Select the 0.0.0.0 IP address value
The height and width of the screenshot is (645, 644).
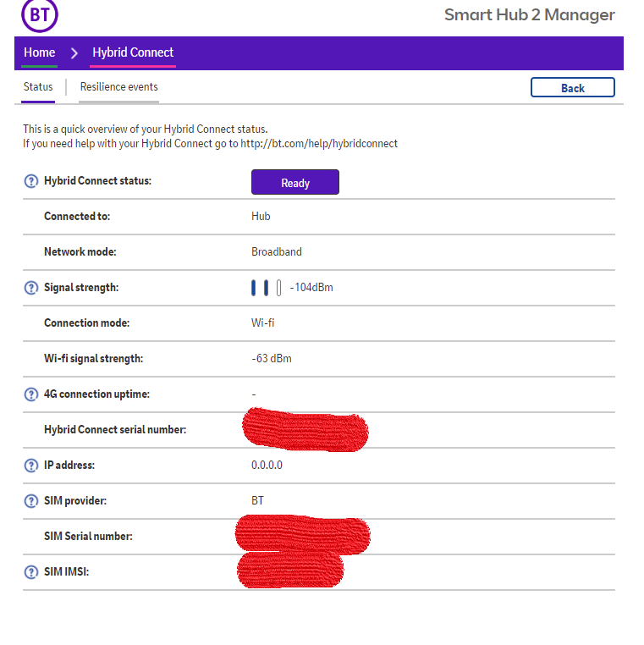click(267, 466)
